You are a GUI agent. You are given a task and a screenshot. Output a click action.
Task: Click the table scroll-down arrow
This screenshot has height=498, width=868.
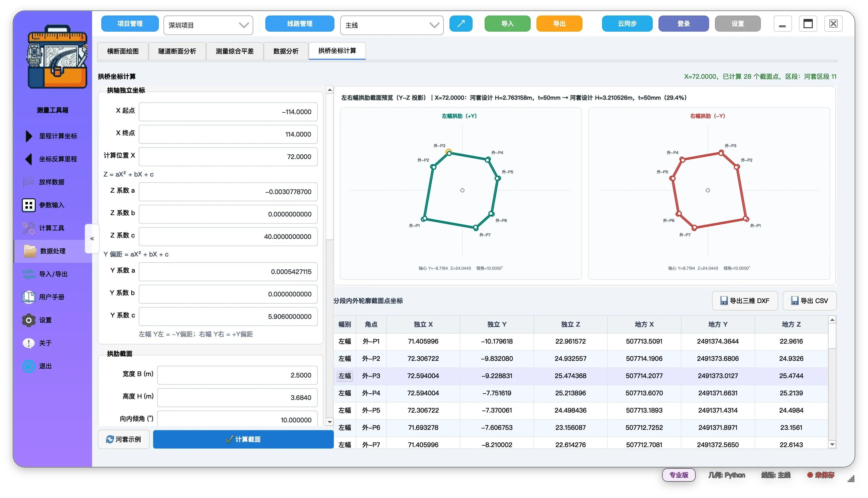click(x=832, y=444)
